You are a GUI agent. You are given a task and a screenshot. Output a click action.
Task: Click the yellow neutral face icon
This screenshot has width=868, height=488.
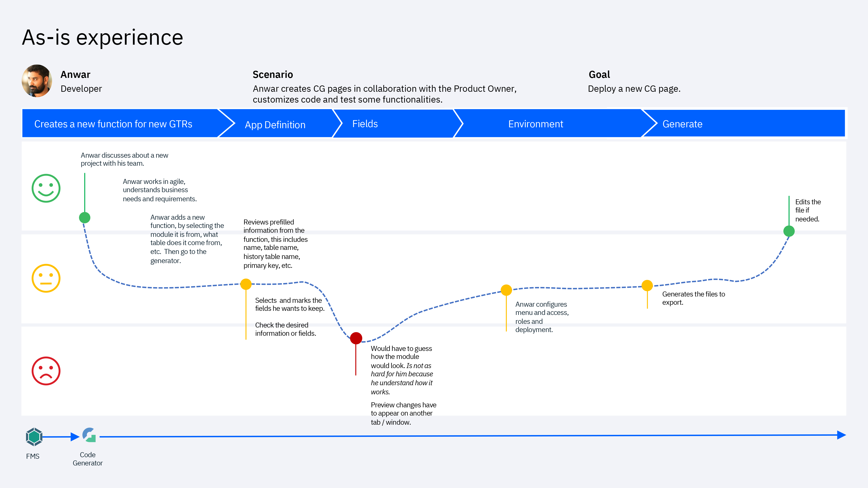click(x=46, y=278)
